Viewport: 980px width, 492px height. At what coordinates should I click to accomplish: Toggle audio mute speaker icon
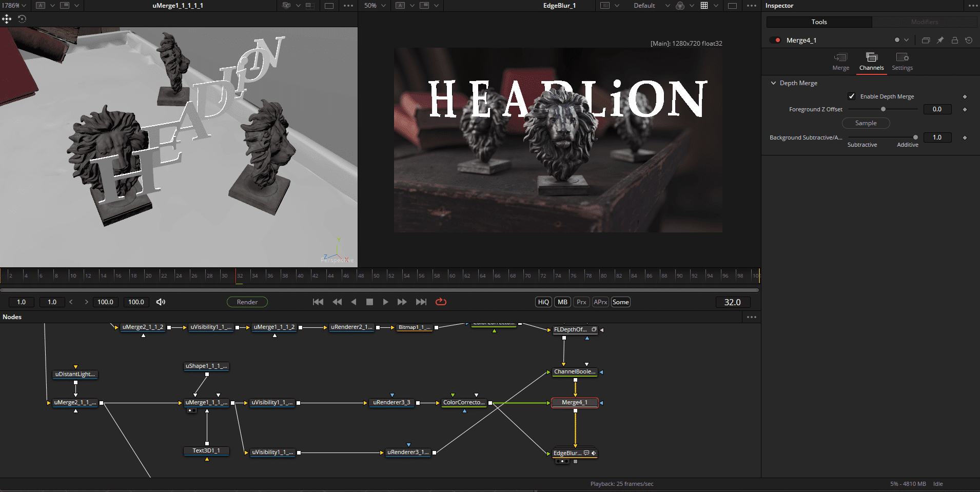pyautogui.click(x=161, y=302)
